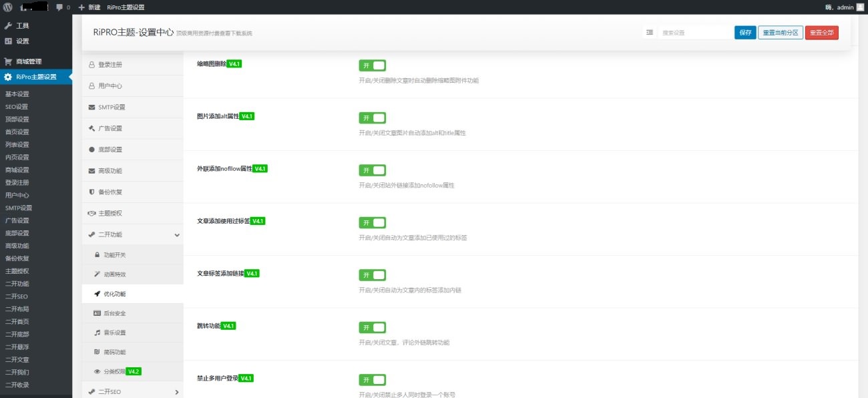Open the comments bubble icon
Viewport: 868px width, 398px height.
click(x=59, y=7)
